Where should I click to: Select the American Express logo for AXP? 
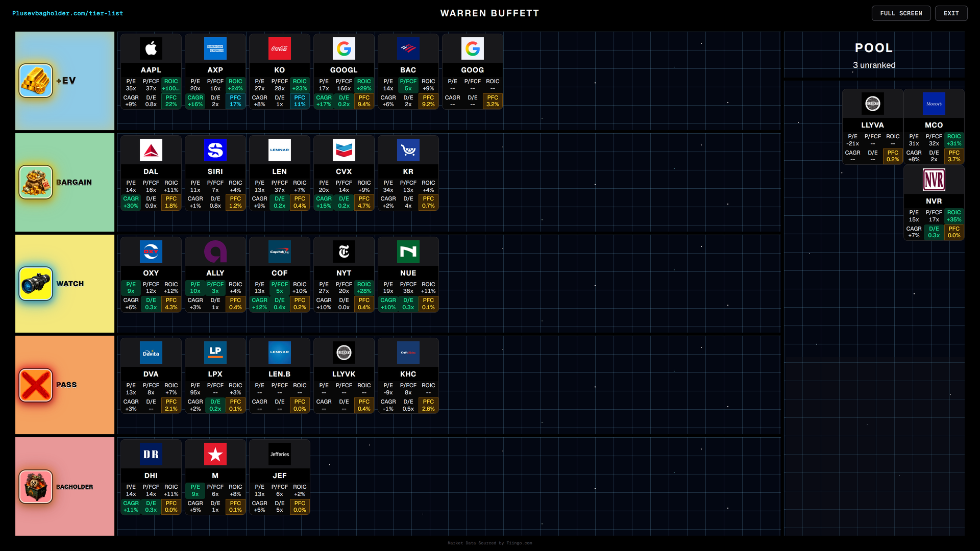(x=215, y=48)
